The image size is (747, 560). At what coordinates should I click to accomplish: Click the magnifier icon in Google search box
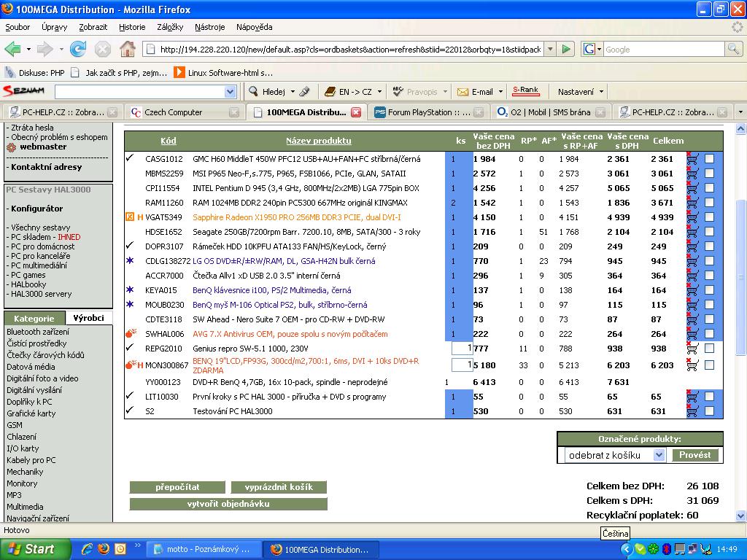[732, 50]
